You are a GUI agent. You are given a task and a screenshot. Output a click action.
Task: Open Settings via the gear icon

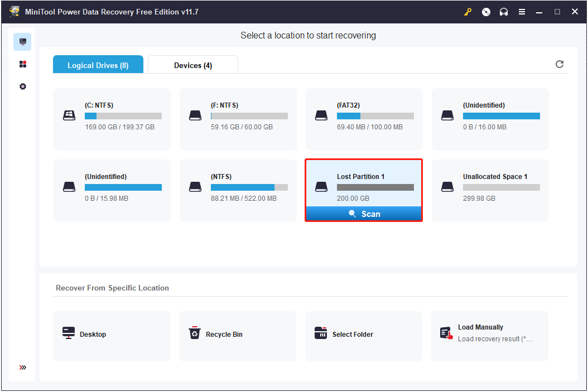[22, 86]
